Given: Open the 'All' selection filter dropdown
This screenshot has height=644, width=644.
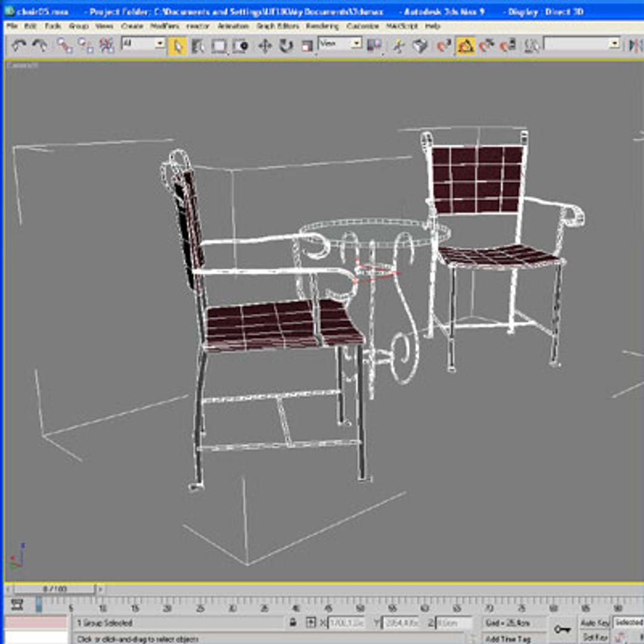Looking at the screenshot, I should click(143, 44).
